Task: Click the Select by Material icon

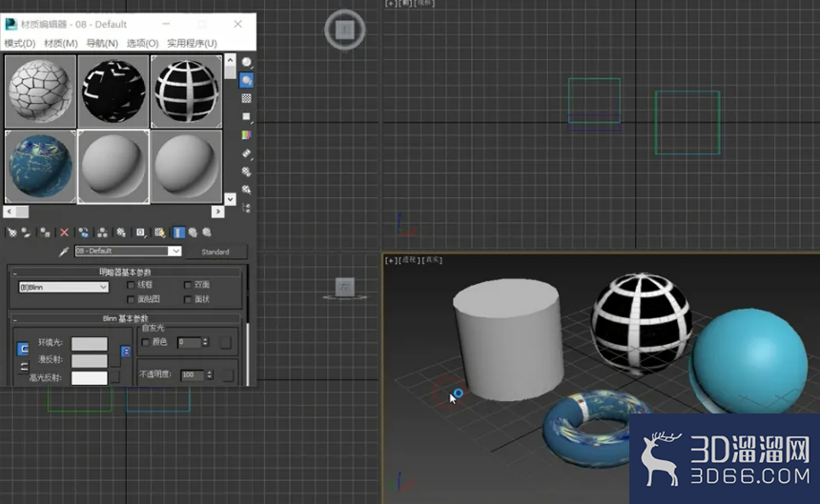Action: click(x=246, y=190)
